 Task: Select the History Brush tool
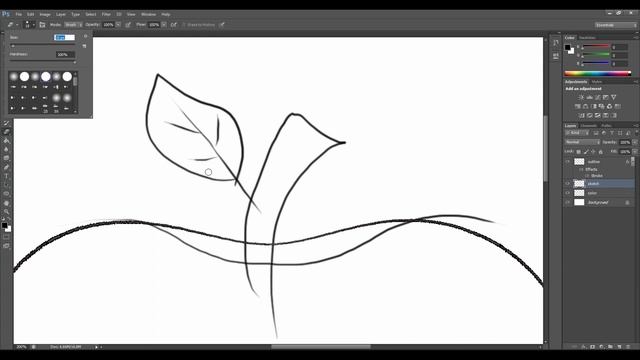click(6, 123)
